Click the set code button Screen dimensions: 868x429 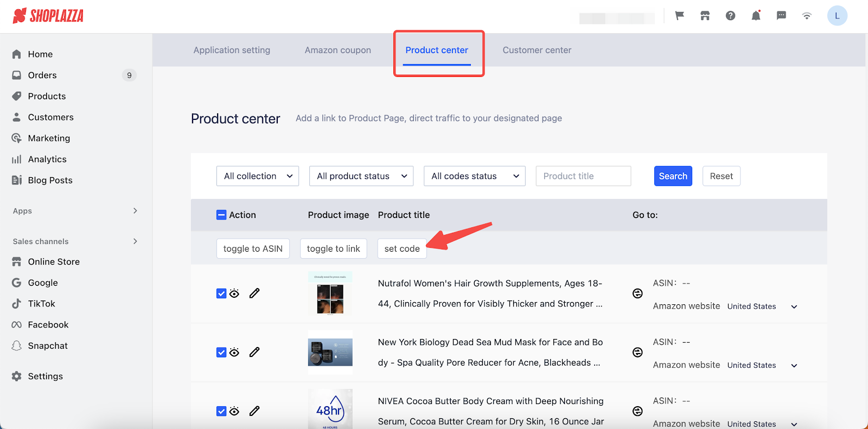tap(402, 249)
